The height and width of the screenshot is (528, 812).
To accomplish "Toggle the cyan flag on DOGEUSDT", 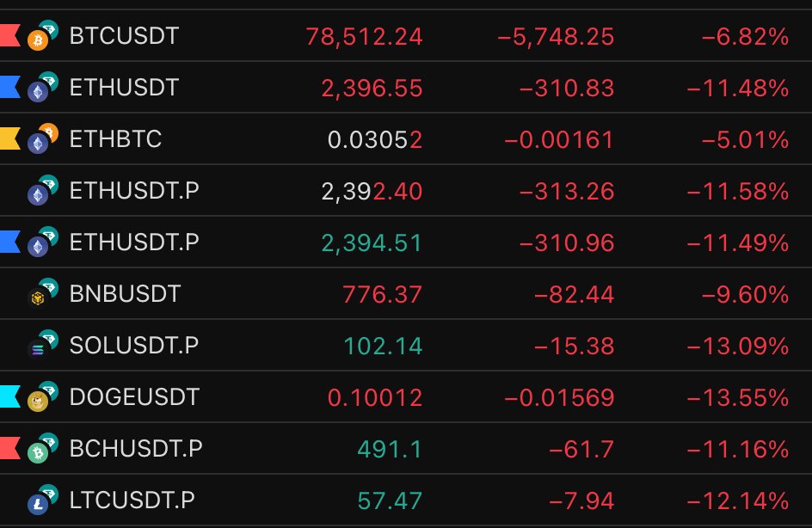I will 9,396.
